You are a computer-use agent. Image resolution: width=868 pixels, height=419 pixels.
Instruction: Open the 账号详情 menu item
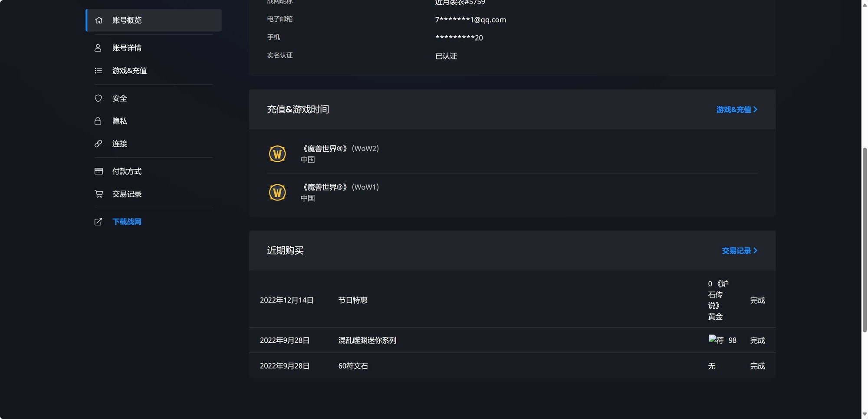pyautogui.click(x=127, y=48)
